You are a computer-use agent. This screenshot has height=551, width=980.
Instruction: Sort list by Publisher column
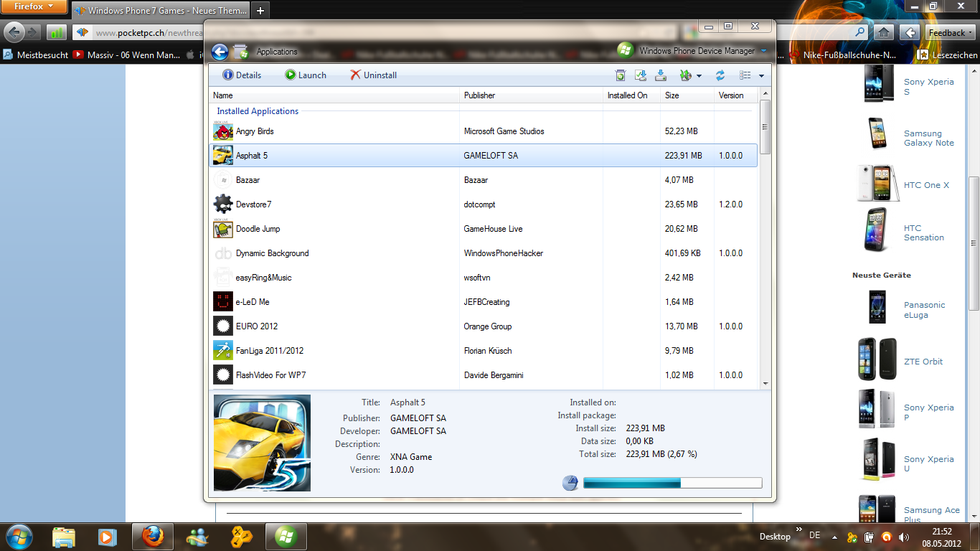pyautogui.click(x=531, y=95)
